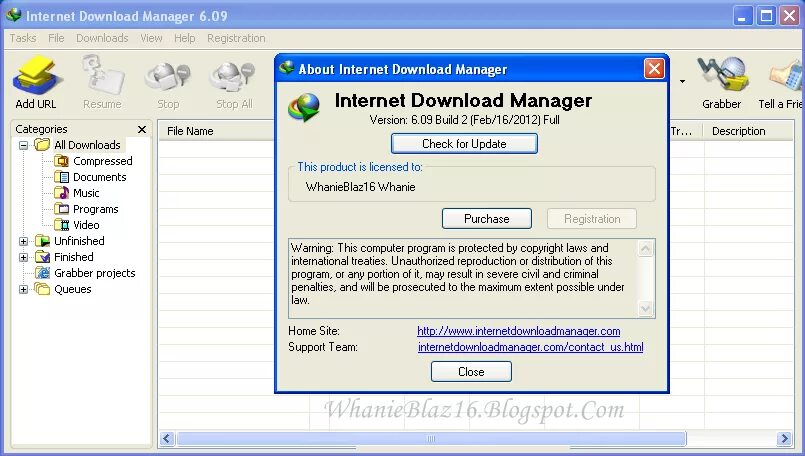Close the Categories panel
The height and width of the screenshot is (456, 805).
pyautogui.click(x=142, y=129)
